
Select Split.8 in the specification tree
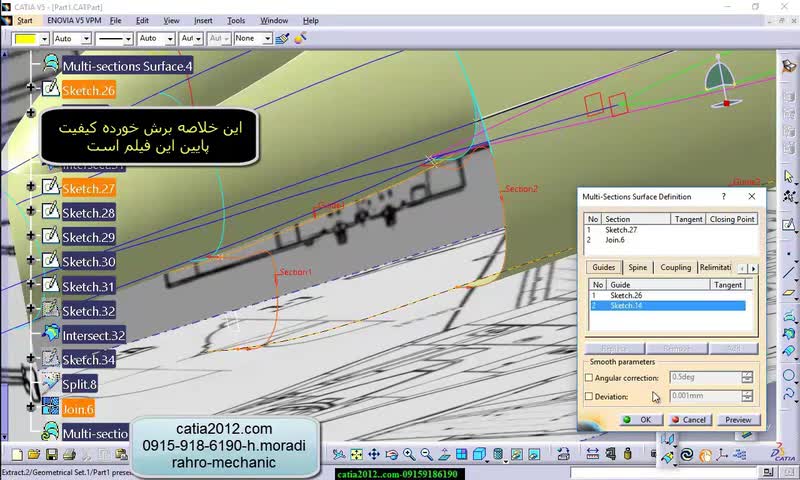click(x=79, y=385)
